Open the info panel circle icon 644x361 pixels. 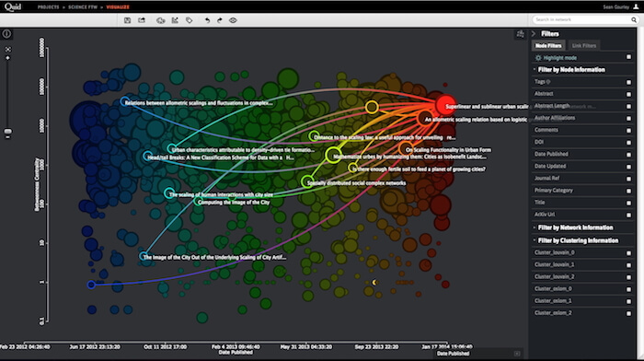pyautogui.click(x=6, y=34)
